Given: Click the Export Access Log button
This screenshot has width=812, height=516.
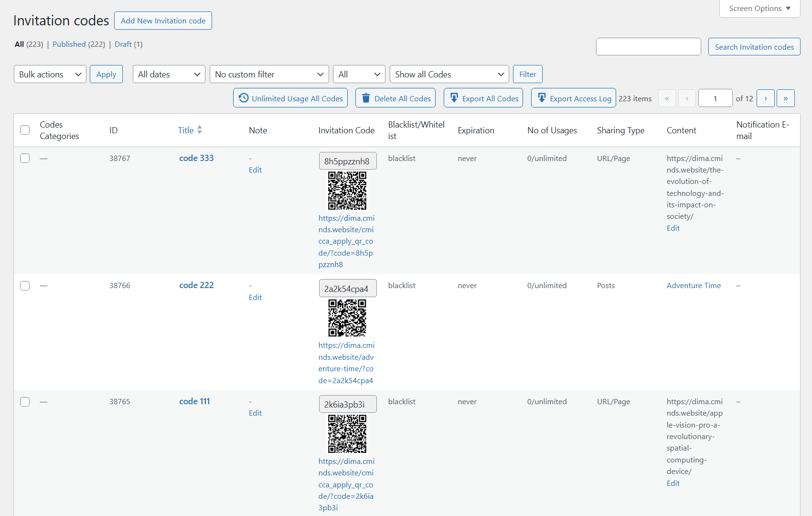Looking at the screenshot, I should tap(574, 98).
